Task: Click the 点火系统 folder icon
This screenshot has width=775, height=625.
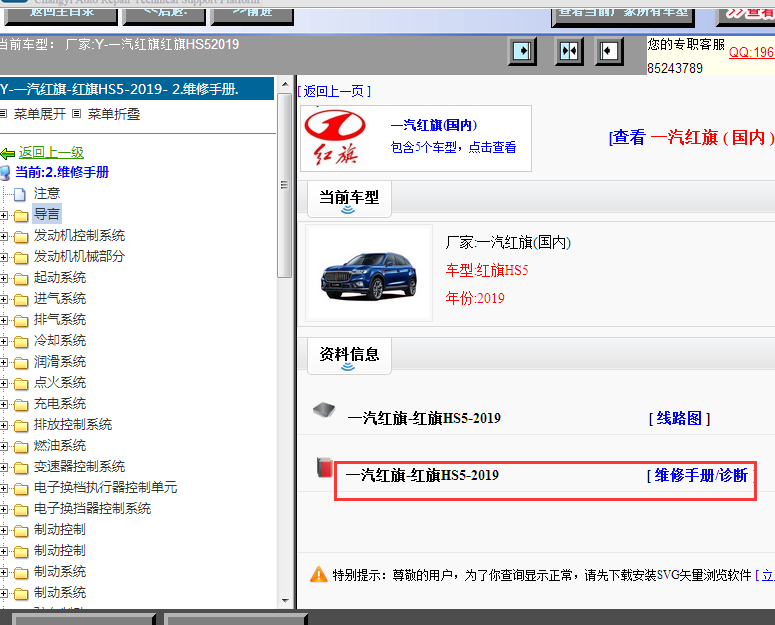Action: pos(21,383)
